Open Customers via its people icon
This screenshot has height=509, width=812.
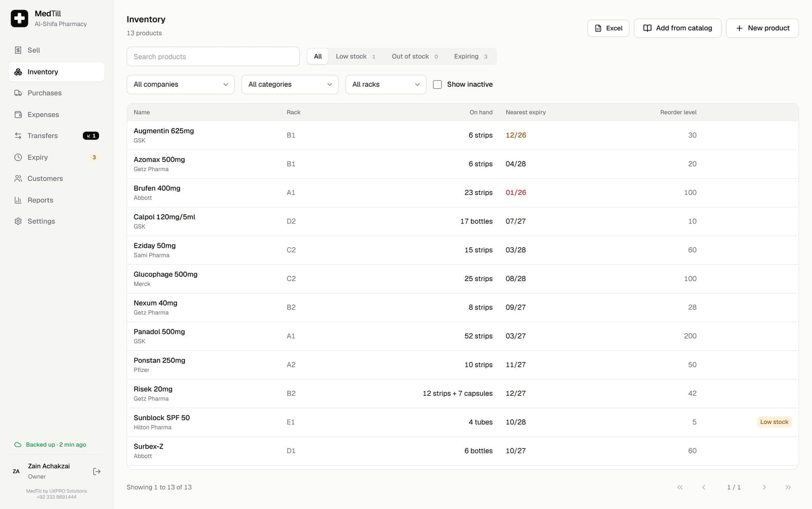point(18,179)
